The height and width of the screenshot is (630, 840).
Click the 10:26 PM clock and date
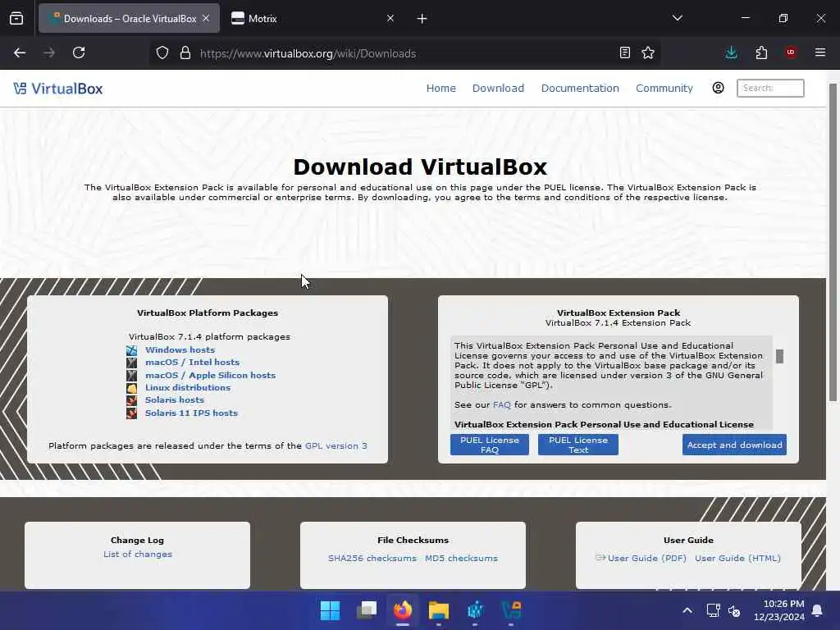[779, 610]
